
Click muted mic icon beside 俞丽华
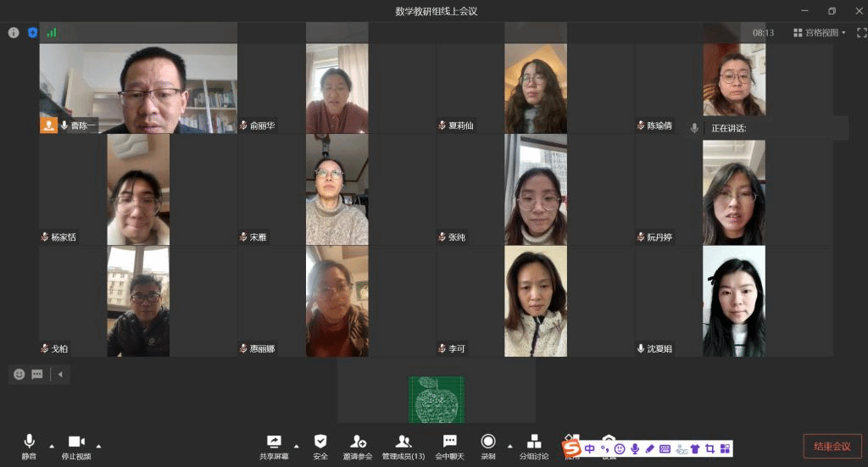pos(243,125)
